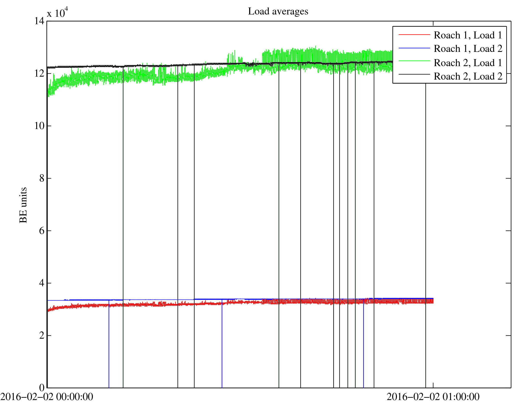Click the 'BE units' y-axis label
This screenshot has height=420, width=518.
pyautogui.click(x=23, y=205)
